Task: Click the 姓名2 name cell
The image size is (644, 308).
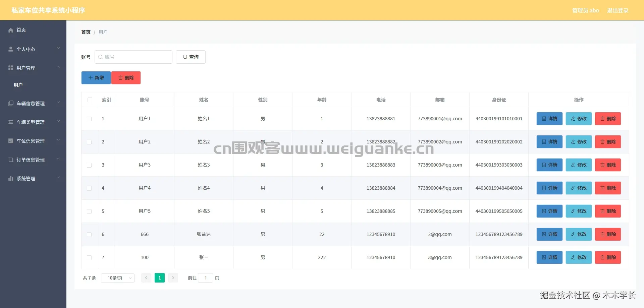Action: pyautogui.click(x=204, y=142)
